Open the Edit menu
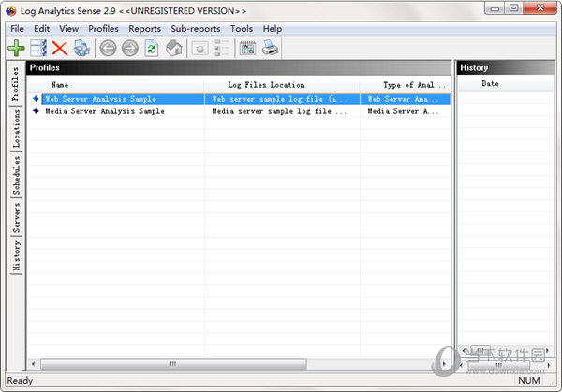Viewport: 562px width, 392px height. click(41, 29)
